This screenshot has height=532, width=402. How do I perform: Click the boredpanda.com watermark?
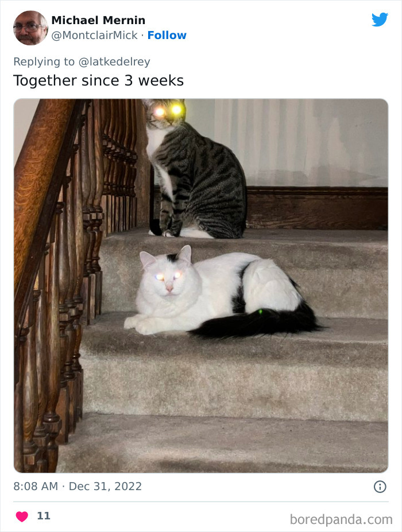tap(341, 519)
